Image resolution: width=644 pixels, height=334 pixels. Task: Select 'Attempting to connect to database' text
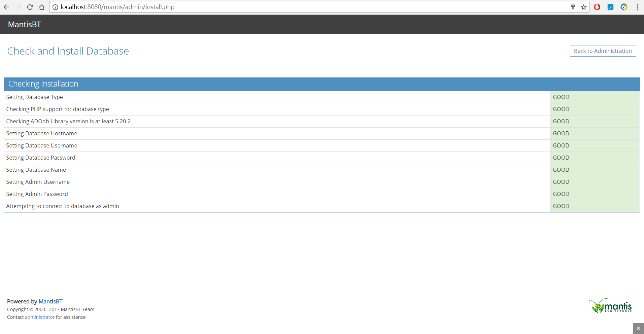point(63,206)
